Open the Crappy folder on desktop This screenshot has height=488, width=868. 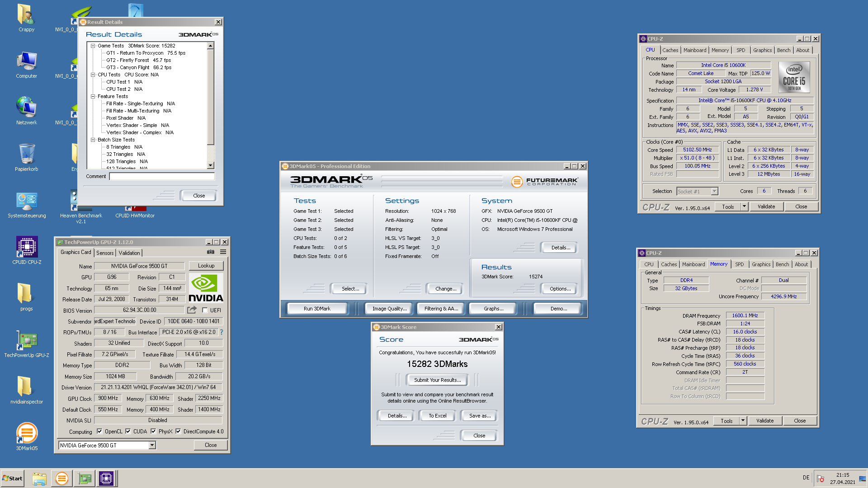(x=26, y=18)
